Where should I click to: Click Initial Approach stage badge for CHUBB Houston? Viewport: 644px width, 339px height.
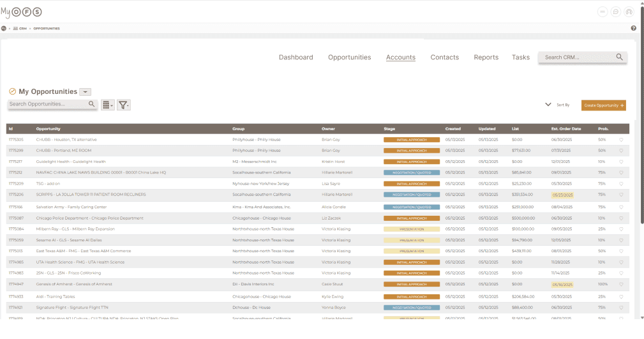[412, 140]
